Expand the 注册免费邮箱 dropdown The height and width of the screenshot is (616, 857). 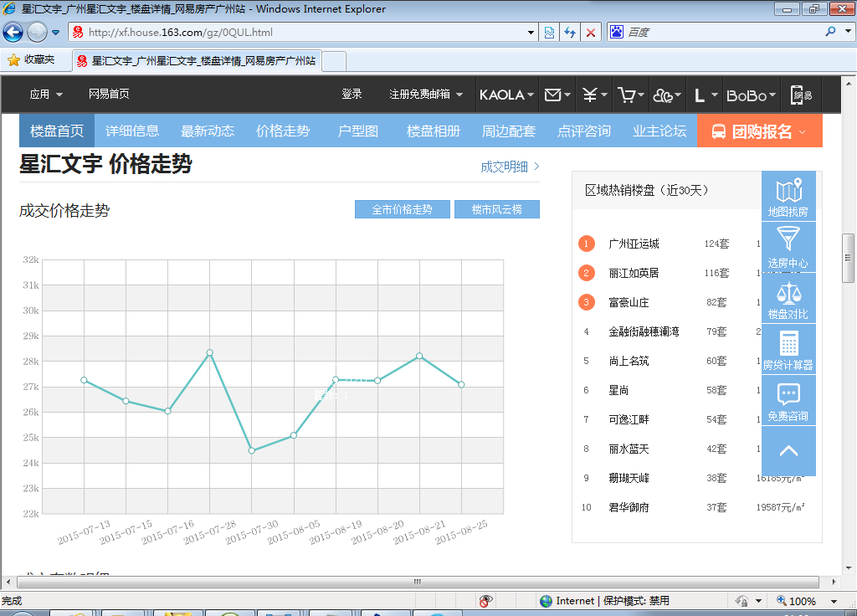tap(425, 95)
